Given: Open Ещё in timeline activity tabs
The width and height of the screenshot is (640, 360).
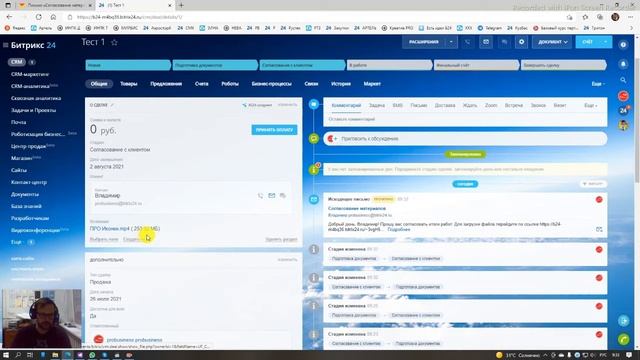Looking at the screenshot, I should pyautogui.click(x=590, y=105).
